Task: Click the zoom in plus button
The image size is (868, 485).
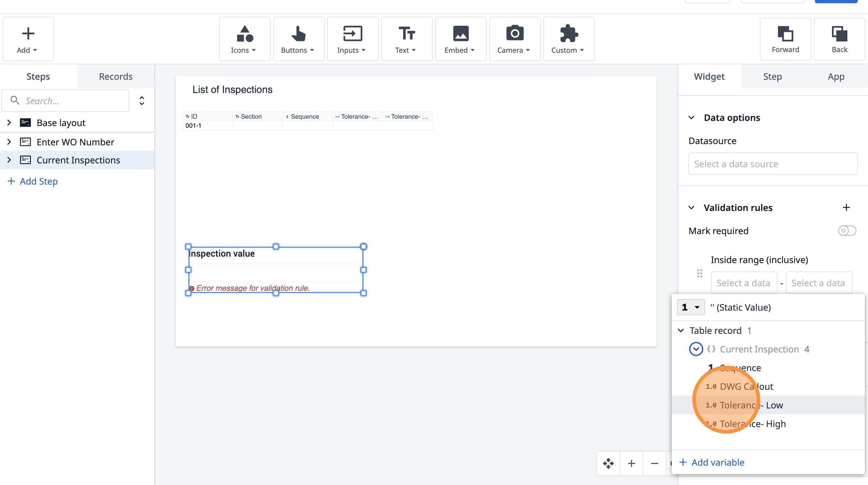Action: point(631,463)
